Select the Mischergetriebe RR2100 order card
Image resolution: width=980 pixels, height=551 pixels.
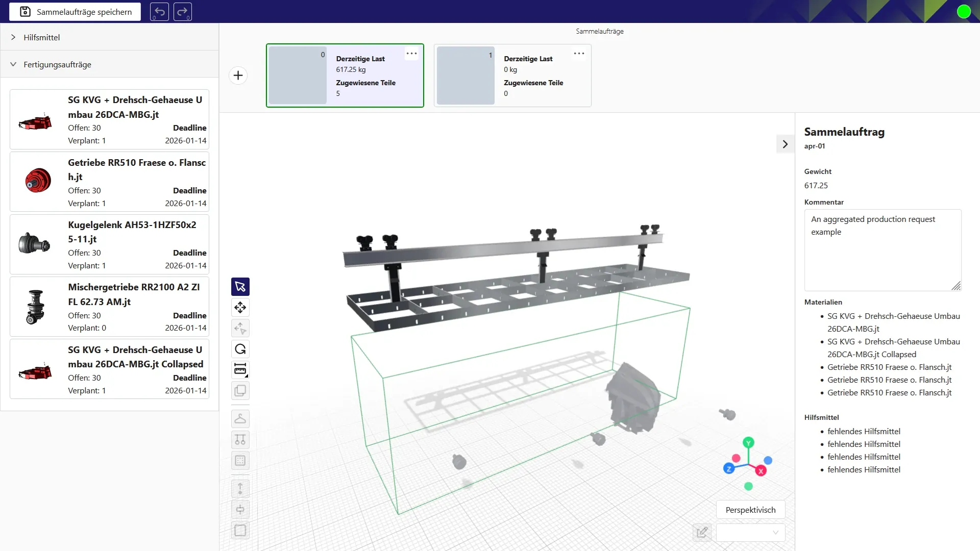click(x=109, y=307)
